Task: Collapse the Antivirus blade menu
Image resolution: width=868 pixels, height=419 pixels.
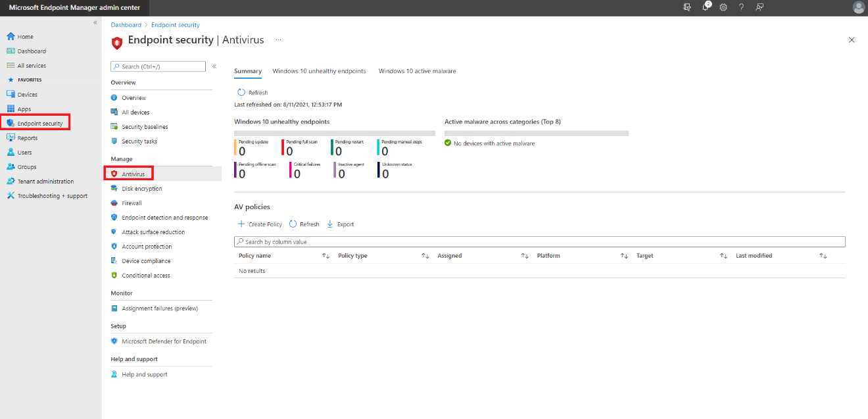Action: click(214, 66)
